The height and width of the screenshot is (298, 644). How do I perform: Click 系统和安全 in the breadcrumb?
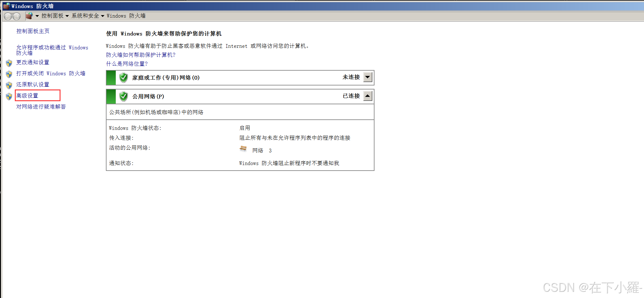pos(85,16)
